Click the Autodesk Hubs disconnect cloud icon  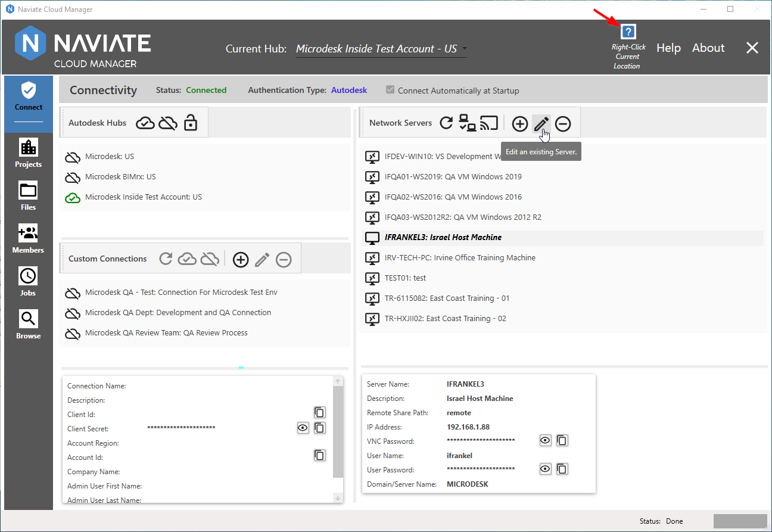click(168, 123)
